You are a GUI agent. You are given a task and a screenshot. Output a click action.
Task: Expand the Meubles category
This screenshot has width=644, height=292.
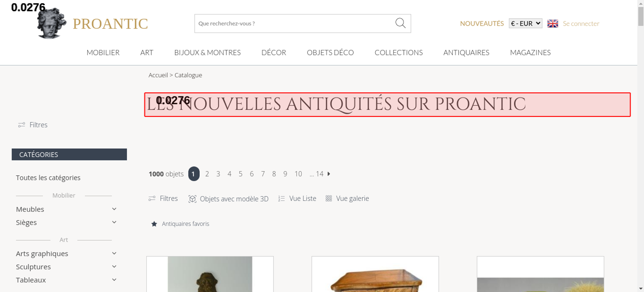(x=114, y=209)
